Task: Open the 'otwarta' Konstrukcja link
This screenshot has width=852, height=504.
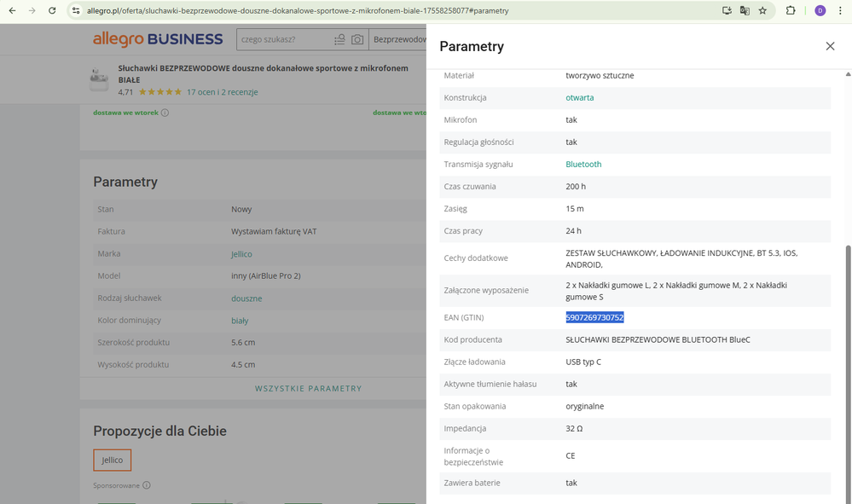Action: [579, 98]
